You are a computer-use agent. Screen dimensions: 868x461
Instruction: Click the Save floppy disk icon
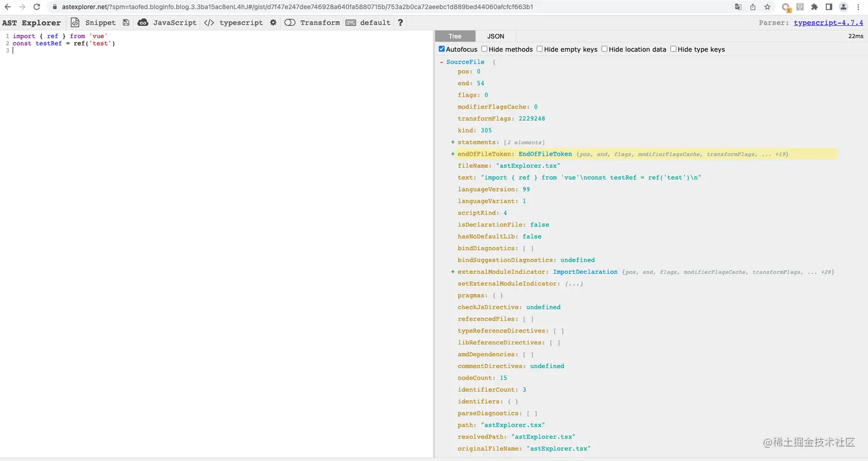click(126, 22)
